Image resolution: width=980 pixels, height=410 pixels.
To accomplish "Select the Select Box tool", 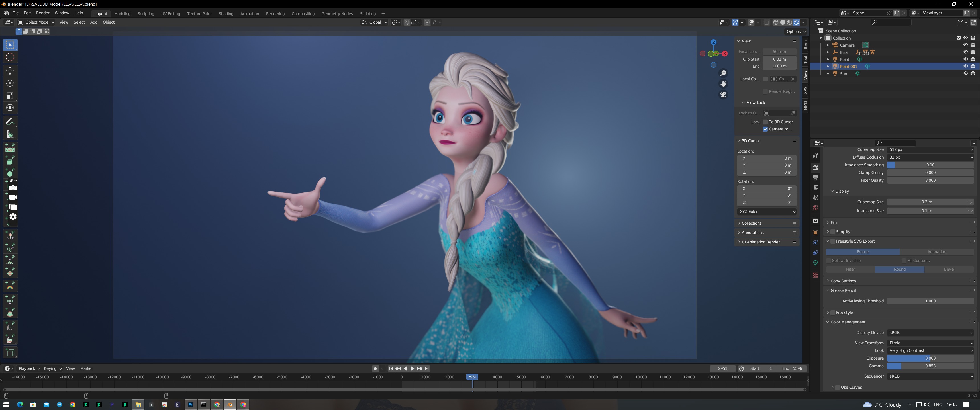I will pos(10,45).
